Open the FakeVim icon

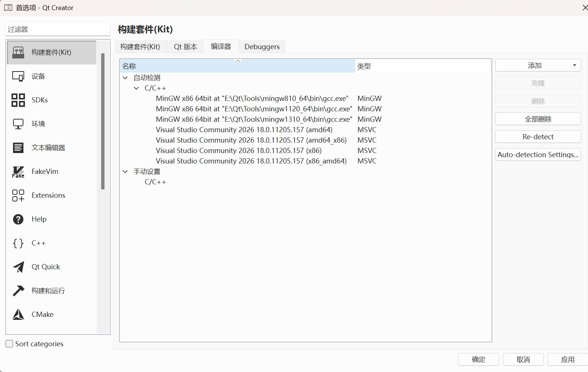18,172
